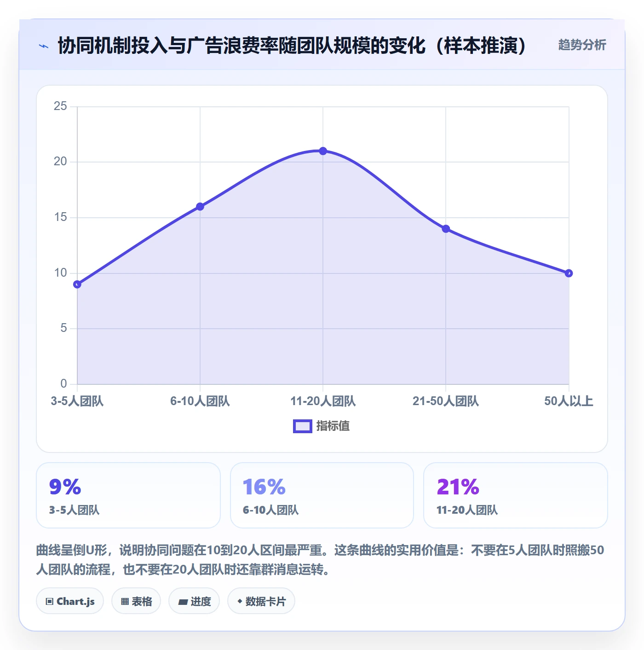
Task: Select the 进度 tag chip
Action: pos(194,601)
